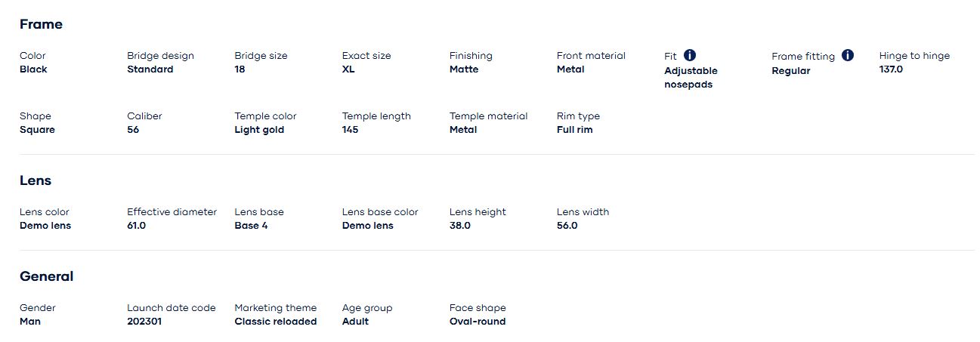Viewport: 980px width, 342px height.
Task: Click the Matte finishing value
Action: (x=464, y=69)
